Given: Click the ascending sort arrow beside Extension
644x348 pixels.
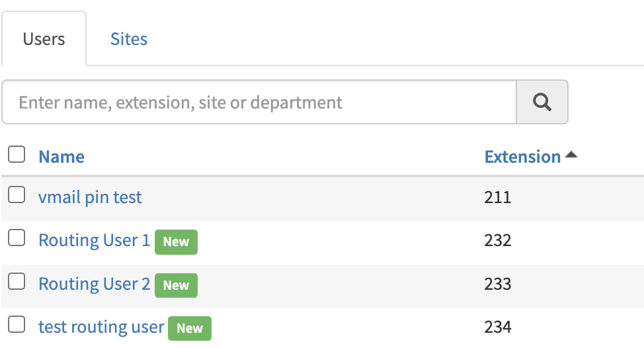Looking at the screenshot, I should point(571,155).
